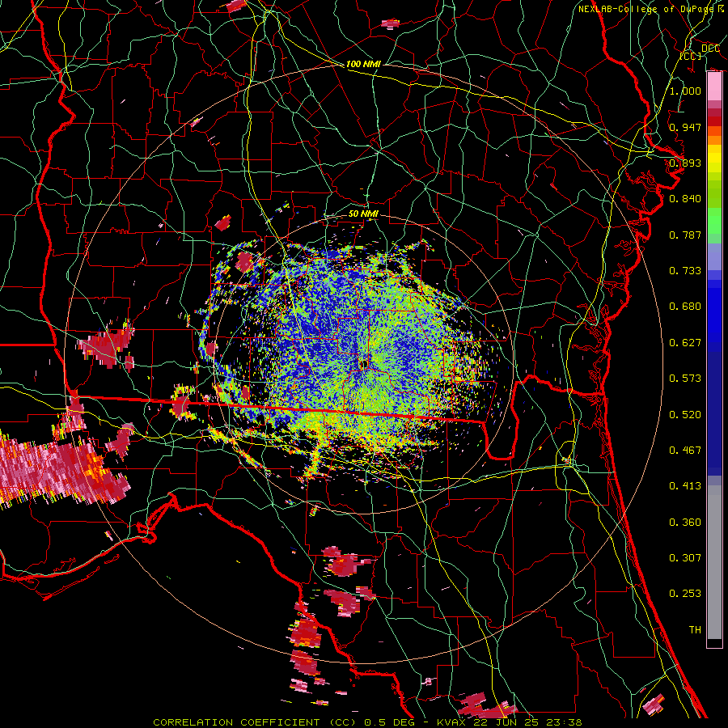
Task: Click the 0.467 legend value
Action: tap(685, 451)
